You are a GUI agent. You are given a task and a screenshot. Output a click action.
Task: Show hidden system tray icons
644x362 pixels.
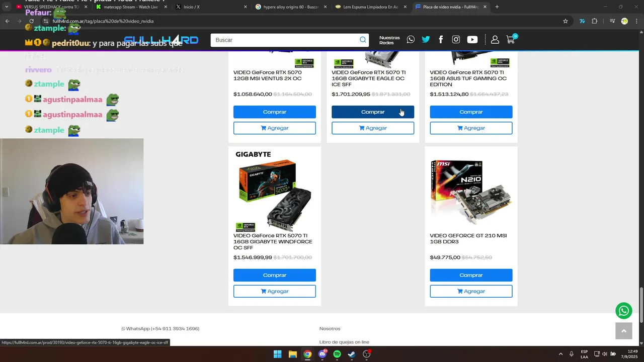(560, 354)
